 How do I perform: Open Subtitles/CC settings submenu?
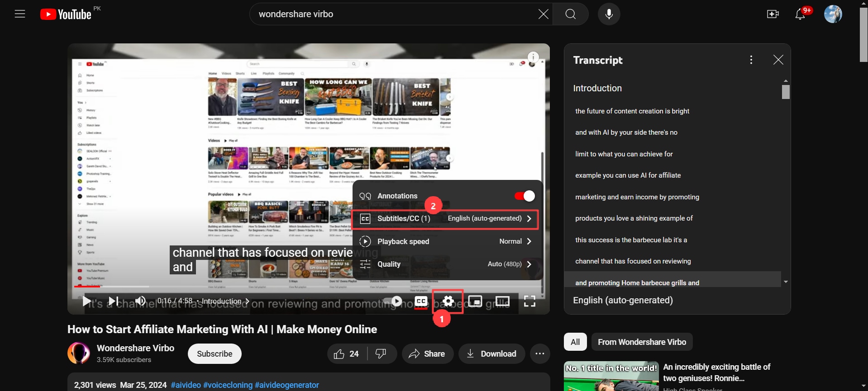[x=445, y=219]
